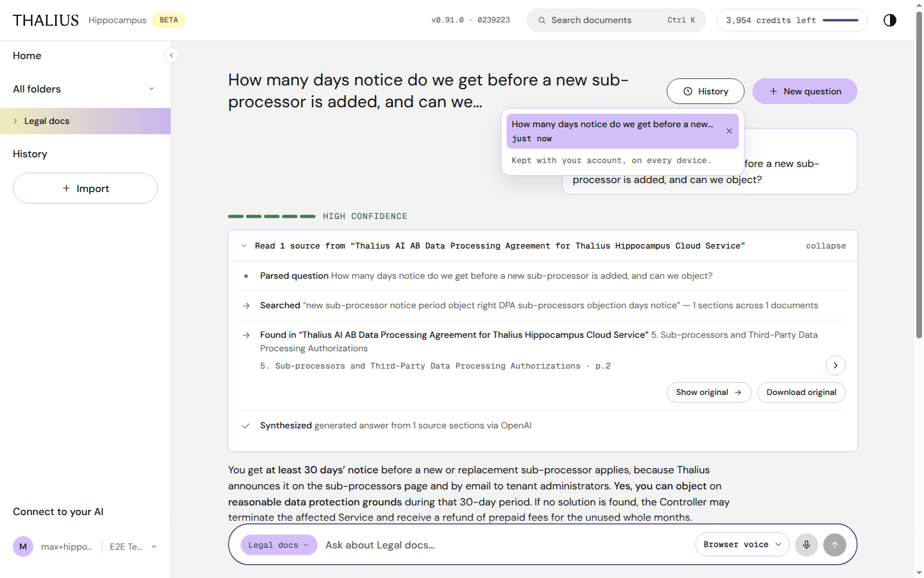Click Download original button
Image resolution: width=924 pixels, height=578 pixels.
[x=801, y=392]
